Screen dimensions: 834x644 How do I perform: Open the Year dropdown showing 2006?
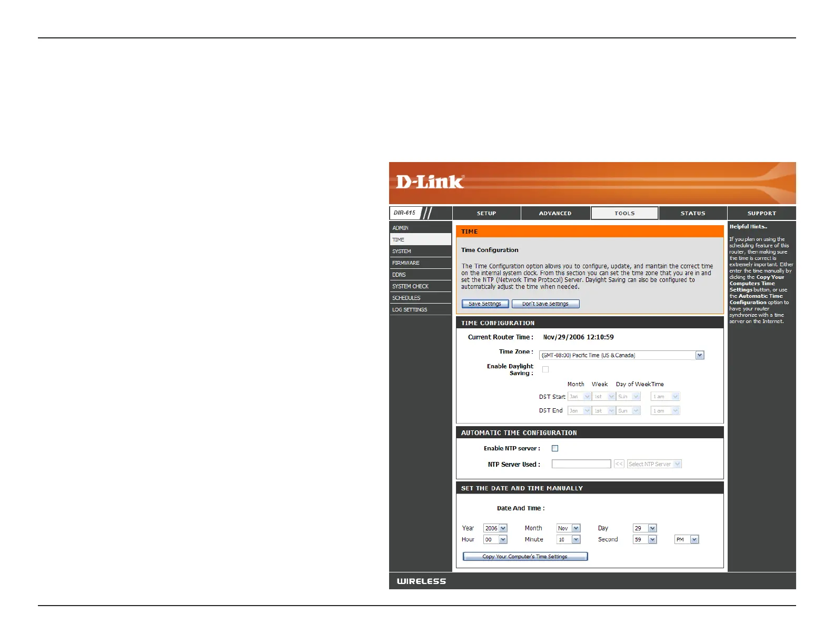pos(495,528)
